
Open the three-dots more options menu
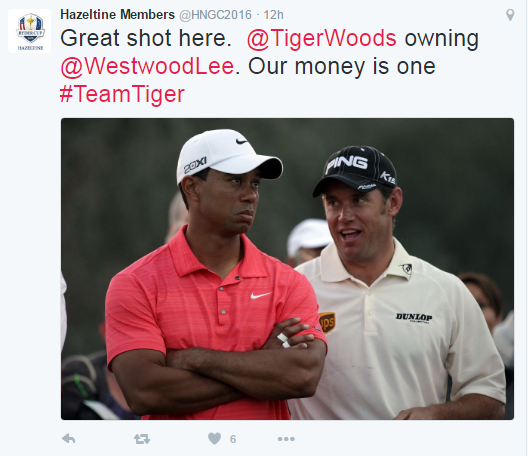coord(286,439)
